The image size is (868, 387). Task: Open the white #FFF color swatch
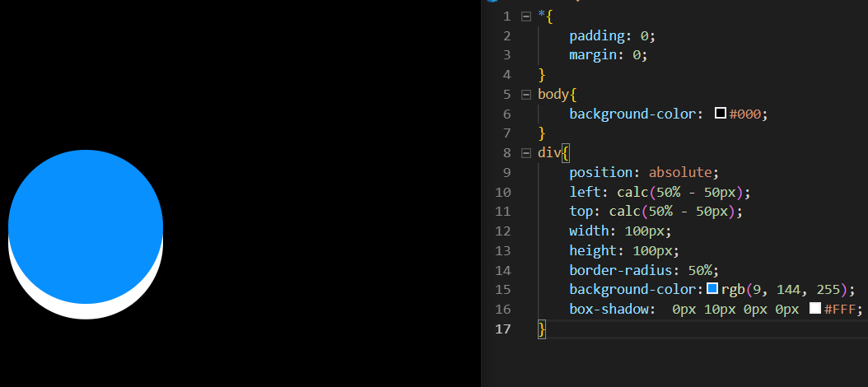pos(815,309)
